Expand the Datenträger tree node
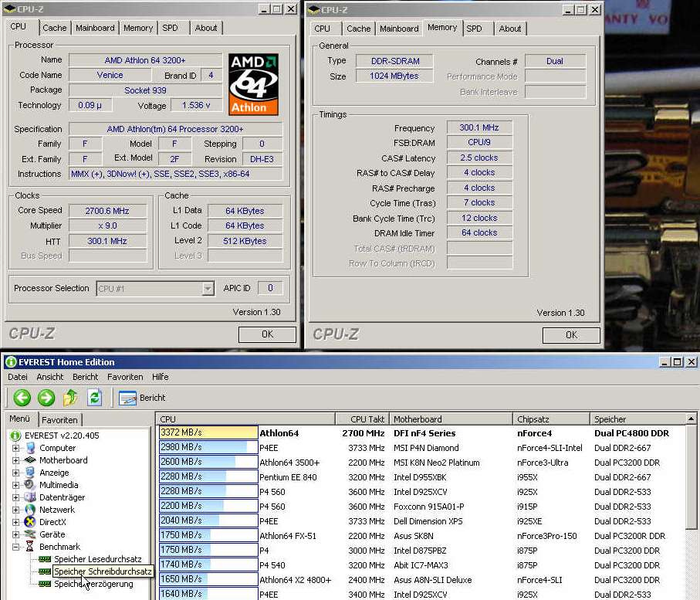Screen dimensions: 700x600 15,497
